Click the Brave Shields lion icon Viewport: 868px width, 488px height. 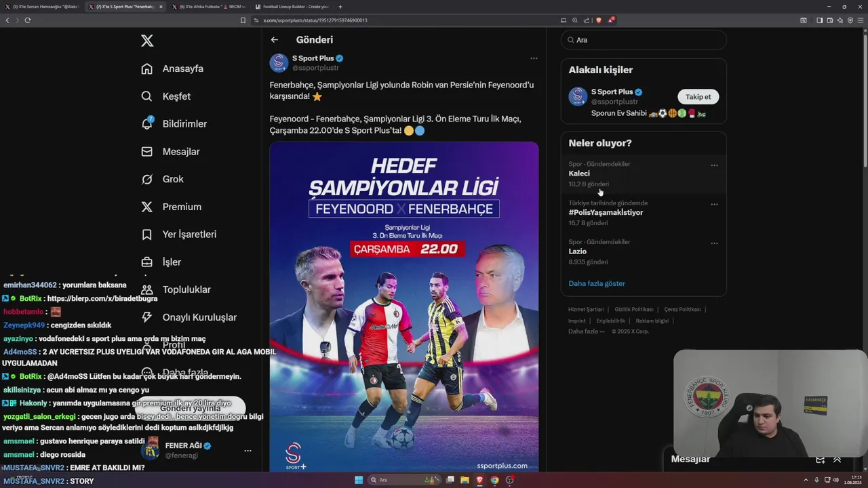pos(598,20)
